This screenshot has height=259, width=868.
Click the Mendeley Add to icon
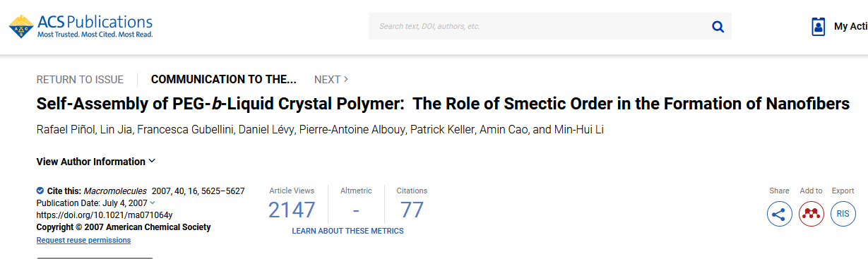(811, 214)
